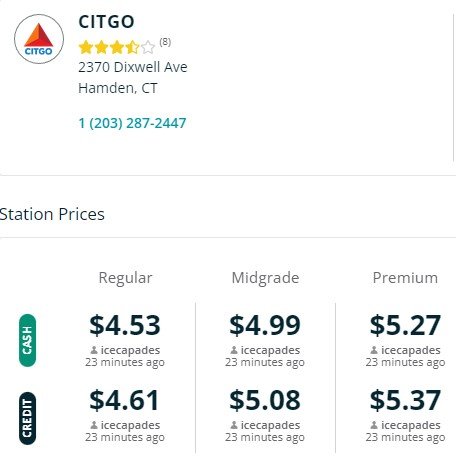
Task: Click user icon beside cash Midgrade icecapades
Action: pyautogui.click(x=234, y=350)
